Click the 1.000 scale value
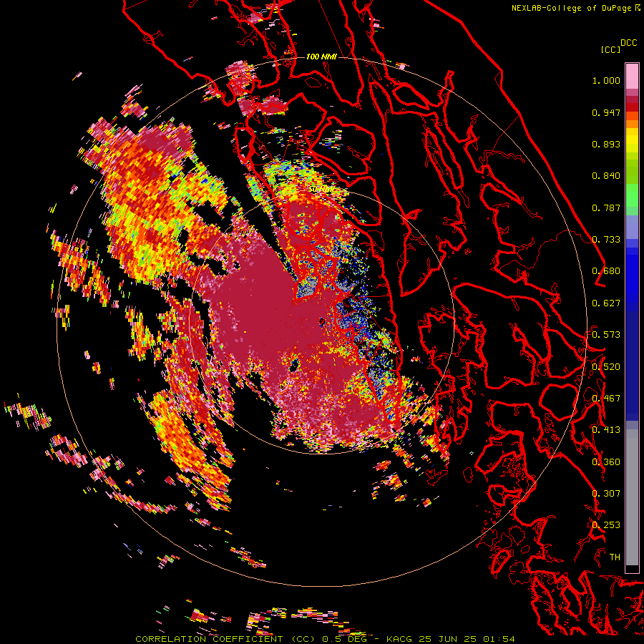644x644 pixels. click(x=606, y=80)
